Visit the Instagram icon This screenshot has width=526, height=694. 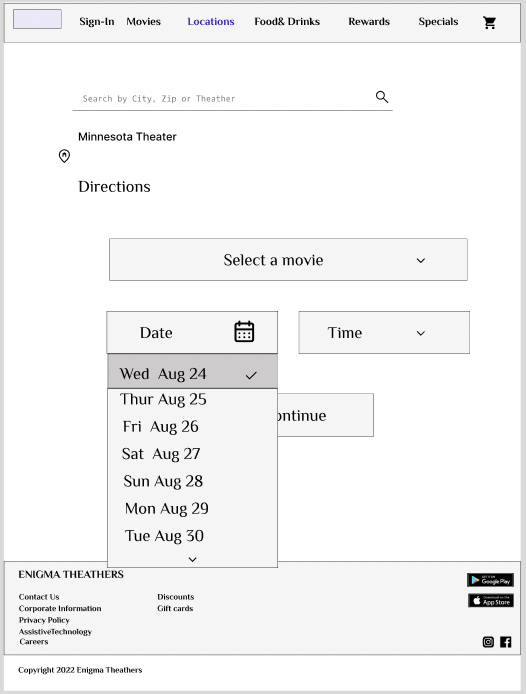tap(488, 642)
